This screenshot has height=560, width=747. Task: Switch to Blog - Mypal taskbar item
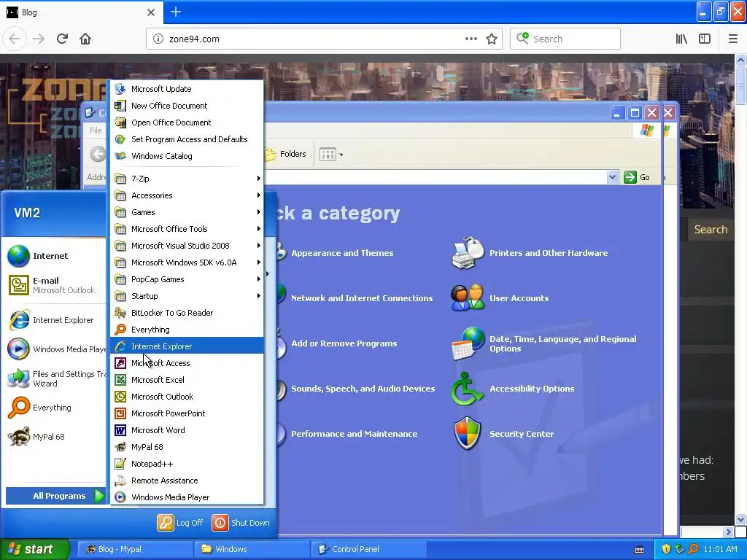click(x=136, y=549)
